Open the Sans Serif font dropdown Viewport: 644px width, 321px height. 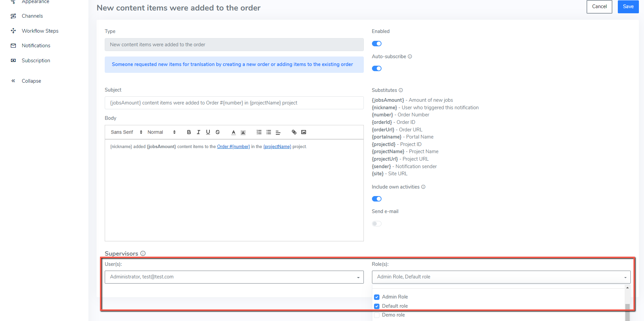point(126,132)
